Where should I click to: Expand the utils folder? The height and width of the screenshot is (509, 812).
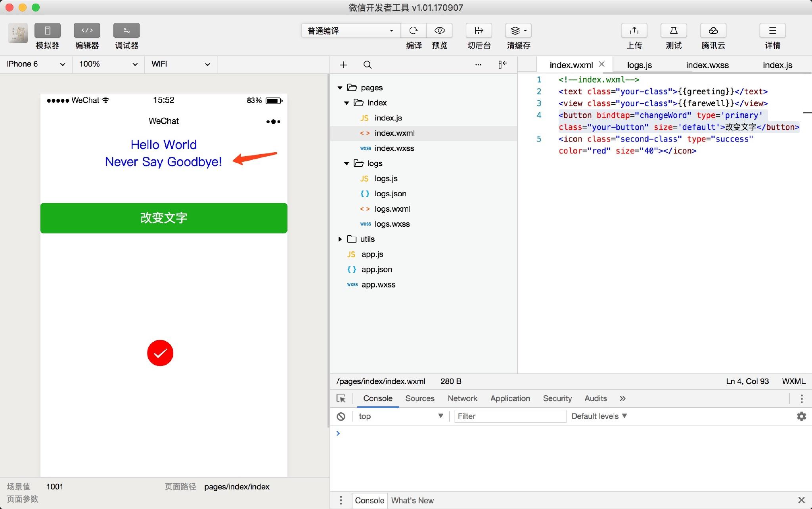coord(340,239)
